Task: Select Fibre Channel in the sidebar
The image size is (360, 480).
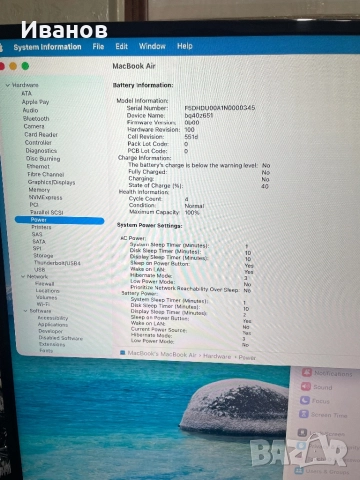Action: click(x=46, y=174)
